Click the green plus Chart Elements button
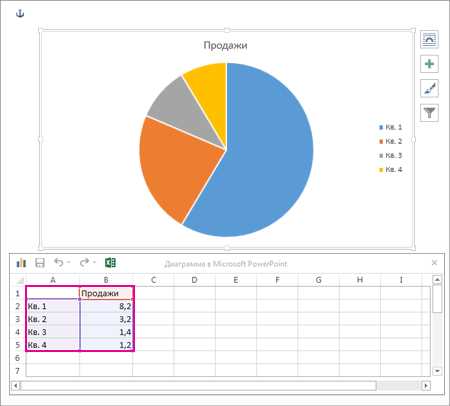Image resolution: width=450 pixels, height=406 pixels. point(429,64)
